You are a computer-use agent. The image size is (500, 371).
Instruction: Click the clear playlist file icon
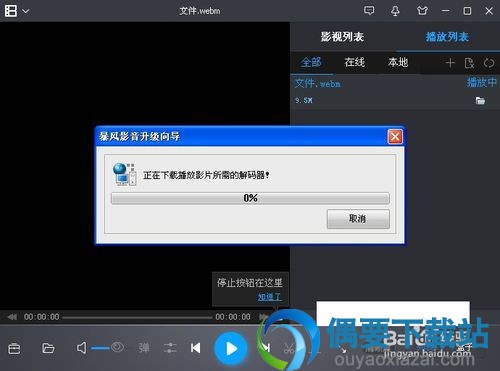tap(469, 63)
